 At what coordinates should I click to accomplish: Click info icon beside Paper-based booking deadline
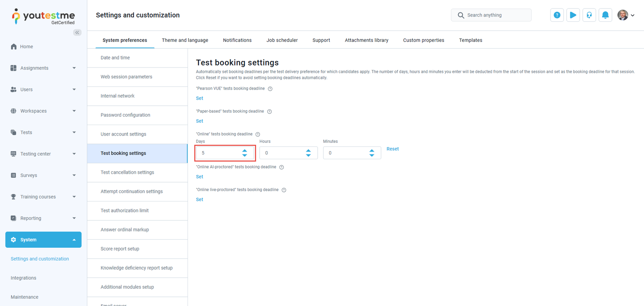point(269,112)
